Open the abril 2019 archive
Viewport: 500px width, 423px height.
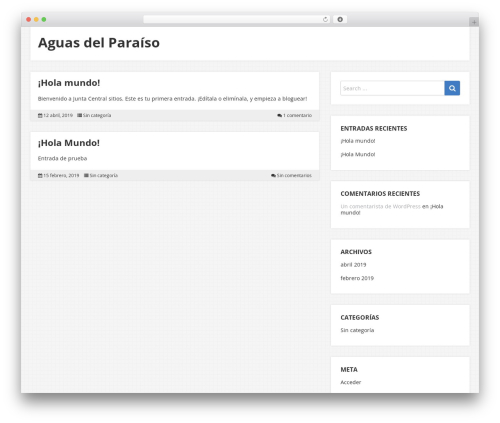353,265
